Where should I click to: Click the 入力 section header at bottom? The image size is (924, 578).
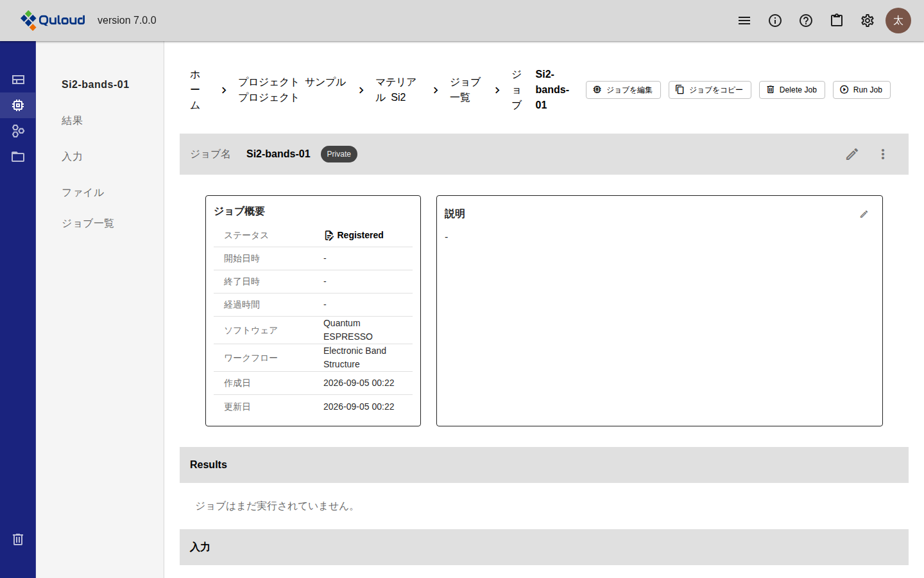click(x=544, y=547)
